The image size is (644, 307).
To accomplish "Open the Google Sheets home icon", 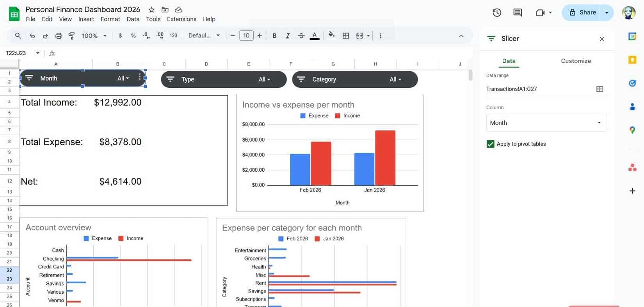I will (x=14, y=14).
